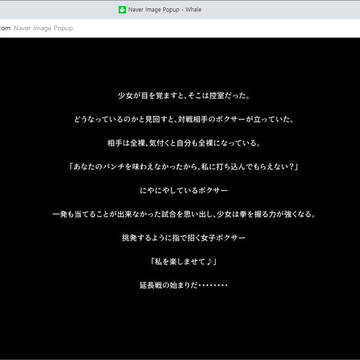Click the line beginning '一発も当てることが出来なかった'

184,214
